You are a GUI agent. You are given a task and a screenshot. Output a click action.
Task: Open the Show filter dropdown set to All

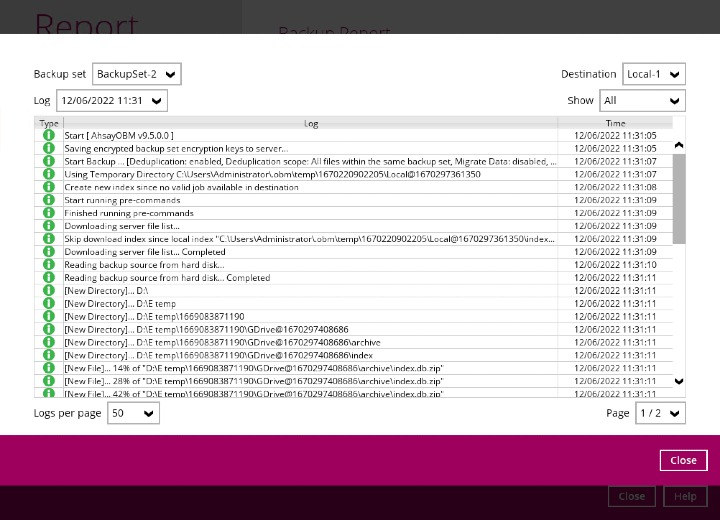coord(642,101)
